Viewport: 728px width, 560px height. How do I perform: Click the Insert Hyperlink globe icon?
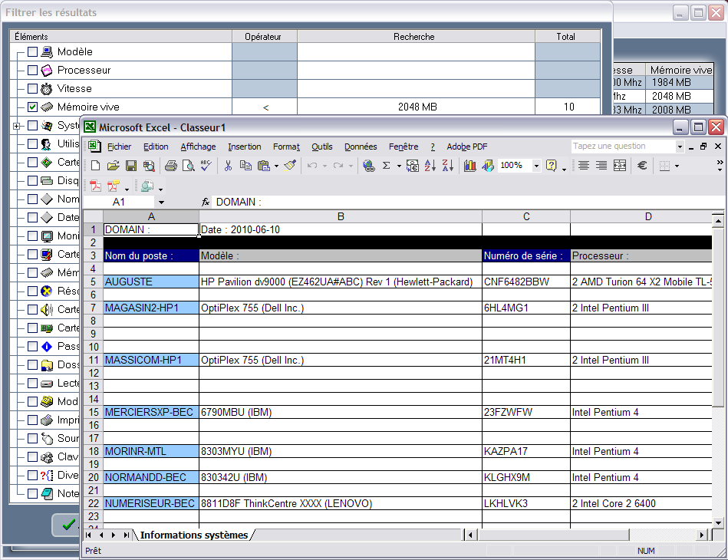coord(369,165)
